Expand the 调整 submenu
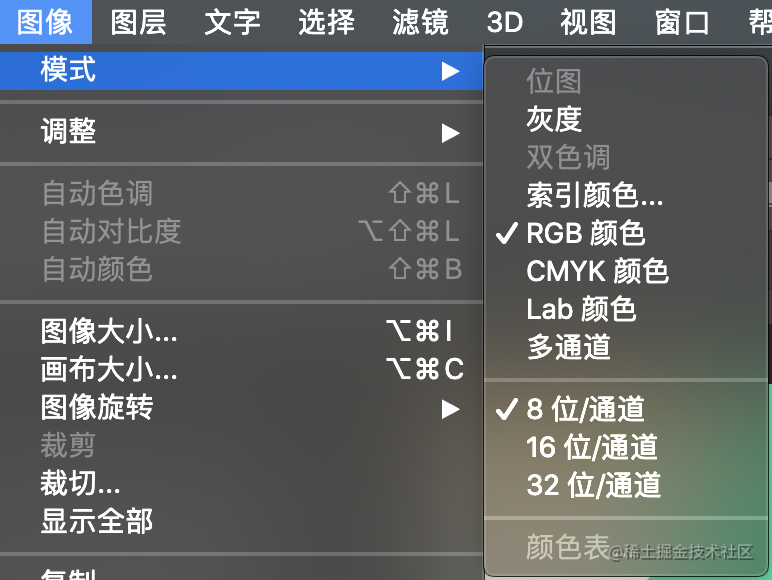 241,132
